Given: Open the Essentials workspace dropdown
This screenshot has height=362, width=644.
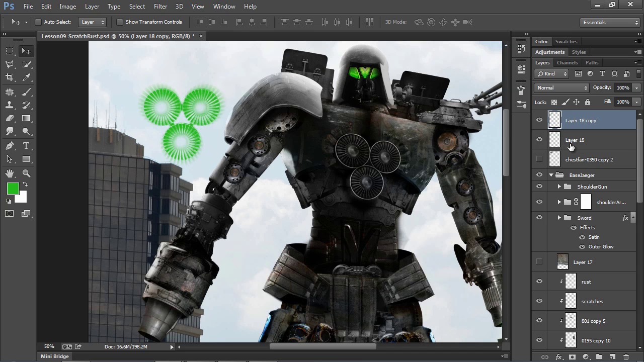Looking at the screenshot, I should click(x=610, y=22).
